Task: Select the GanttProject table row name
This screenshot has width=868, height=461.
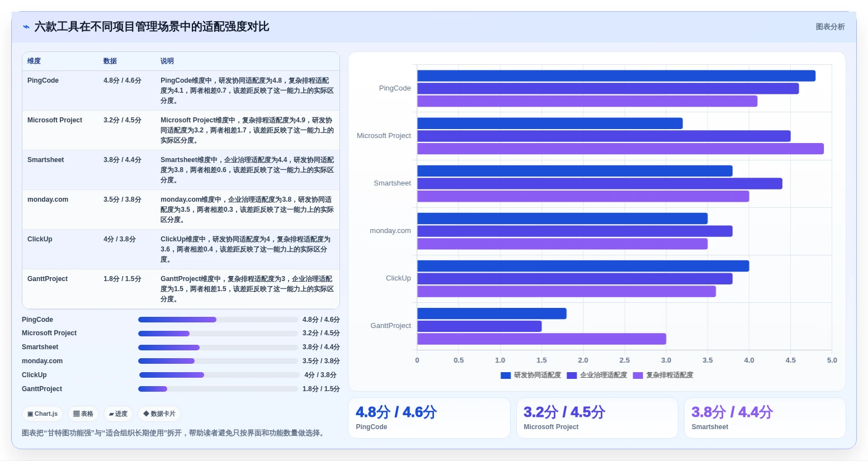Action: tap(48, 279)
